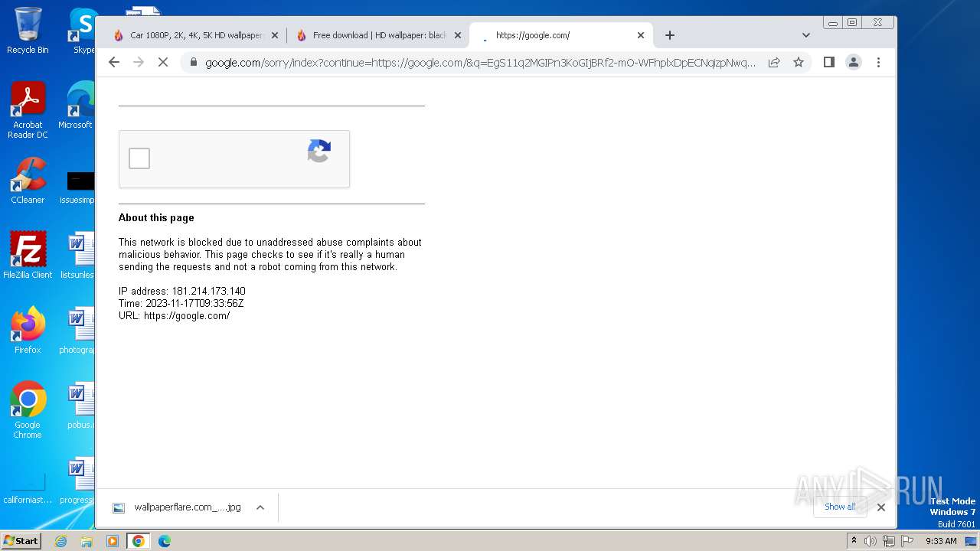Open Microsoft Edge from taskbar
The width and height of the screenshot is (980, 551).
(164, 541)
